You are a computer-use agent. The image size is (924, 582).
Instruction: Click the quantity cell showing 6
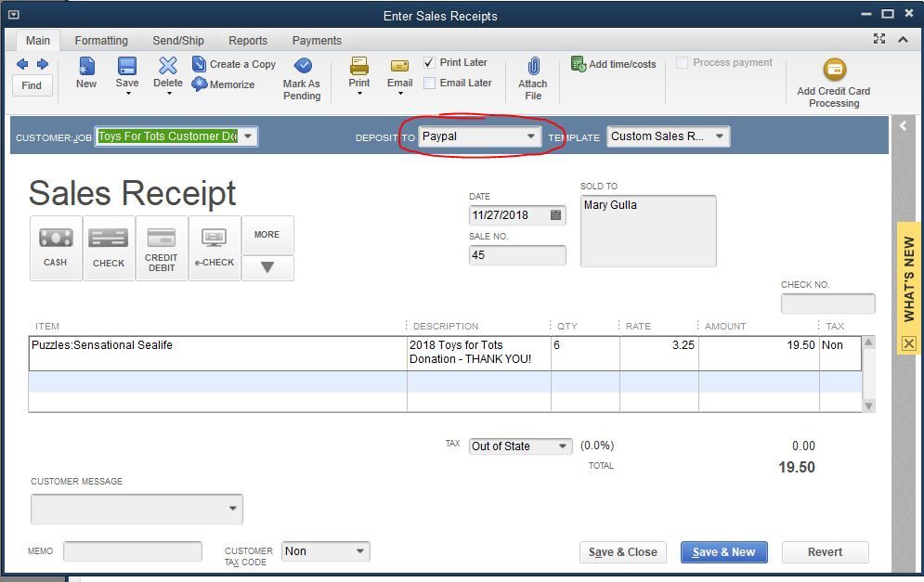pos(585,354)
